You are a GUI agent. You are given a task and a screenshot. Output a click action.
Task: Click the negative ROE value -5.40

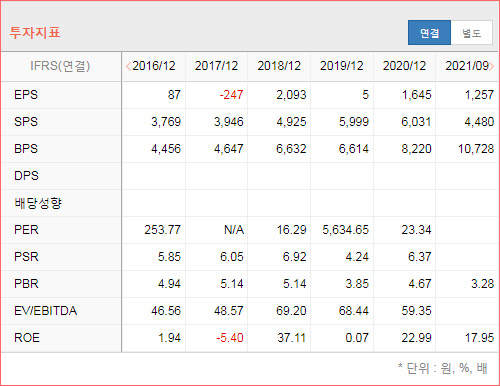(x=230, y=338)
